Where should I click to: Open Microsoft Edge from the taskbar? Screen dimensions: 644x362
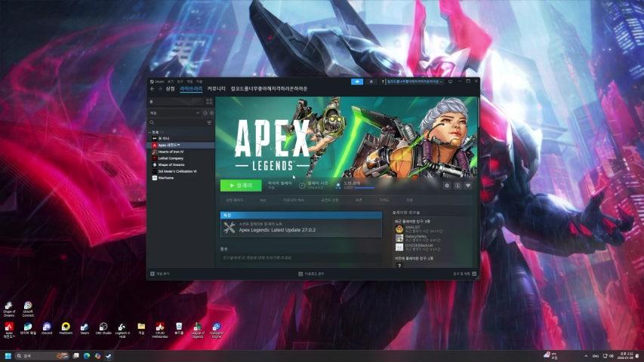pyautogui.click(x=87, y=356)
